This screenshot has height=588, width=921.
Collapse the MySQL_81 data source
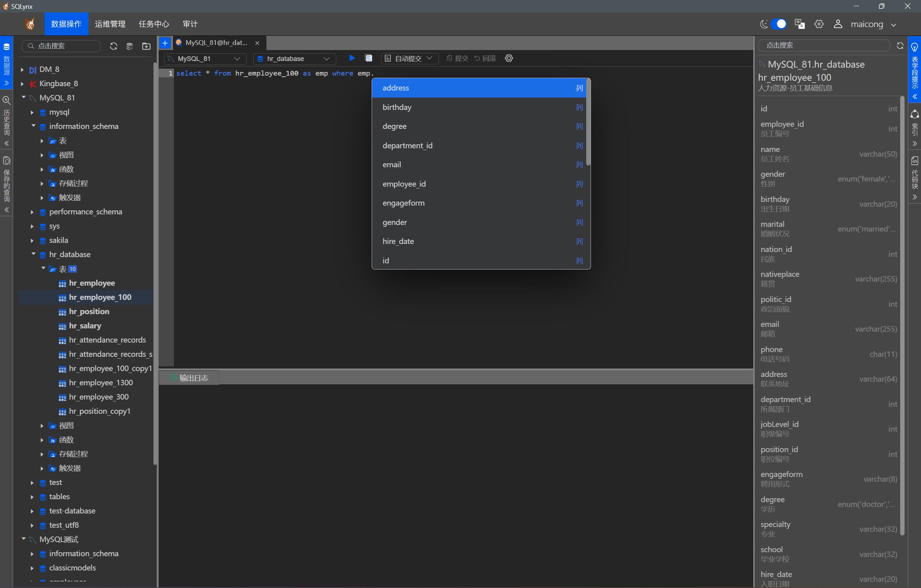coord(23,98)
